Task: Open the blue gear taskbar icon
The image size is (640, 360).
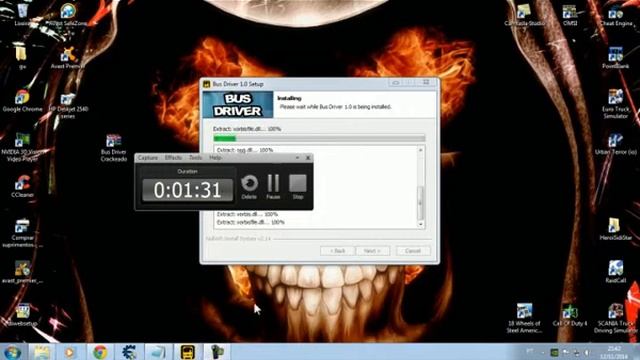Action: pyautogui.click(x=129, y=352)
